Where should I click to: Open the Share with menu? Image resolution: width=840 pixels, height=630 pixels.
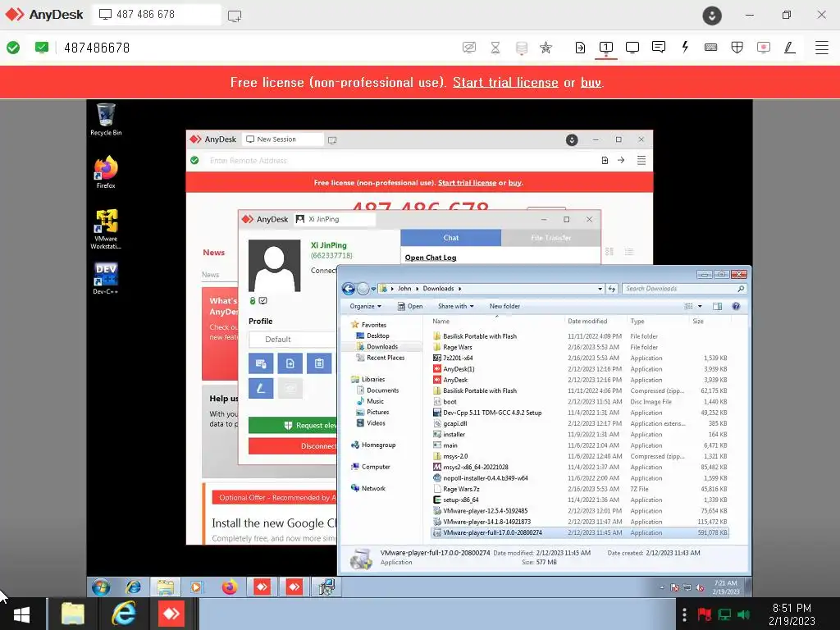click(456, 307)
